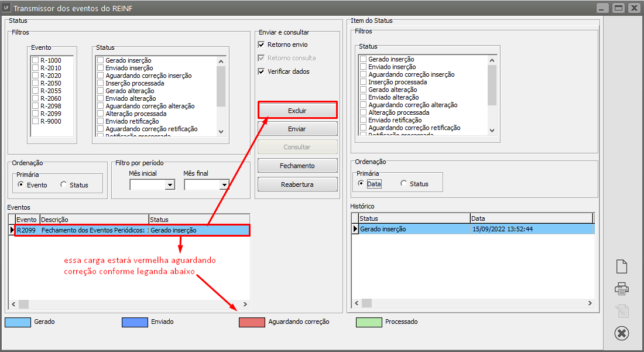Click the LF application icon in title bar
This screenshot has width=644, height=352.
pyautogui.click(x=6, y=8)
